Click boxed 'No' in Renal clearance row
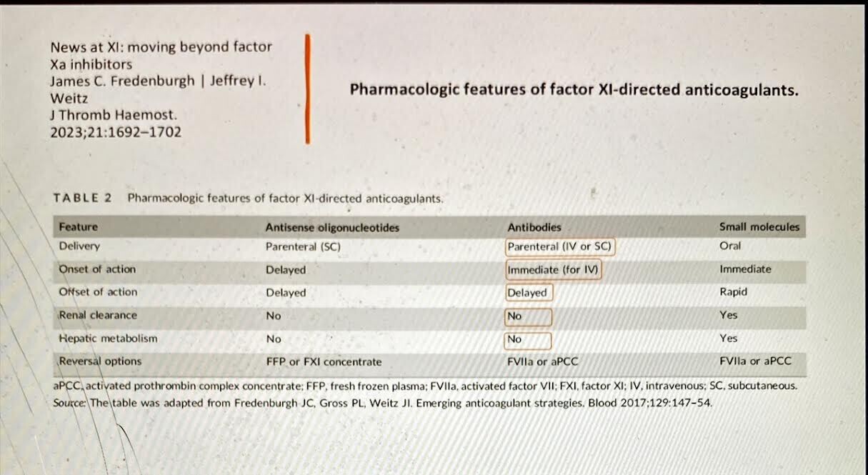The width and height of the screenshot is (868, 475). tap(528, 316)
